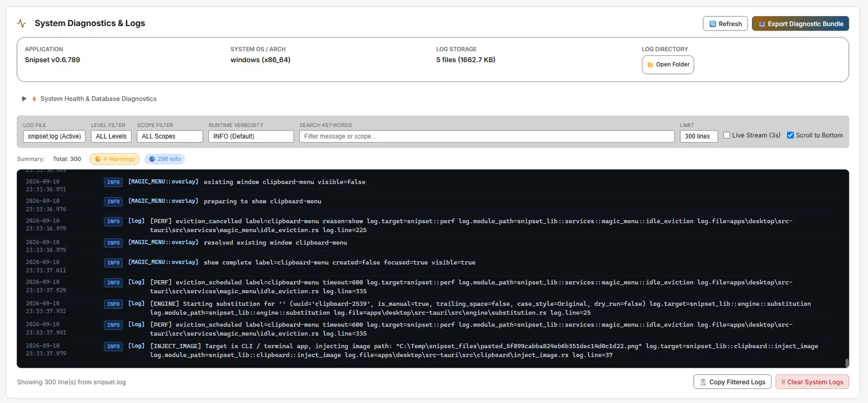The height and width of the screenshot is (403, 868).
Task: Click INFO badge on the INJECT_IMAGE row
Action: 113,347
